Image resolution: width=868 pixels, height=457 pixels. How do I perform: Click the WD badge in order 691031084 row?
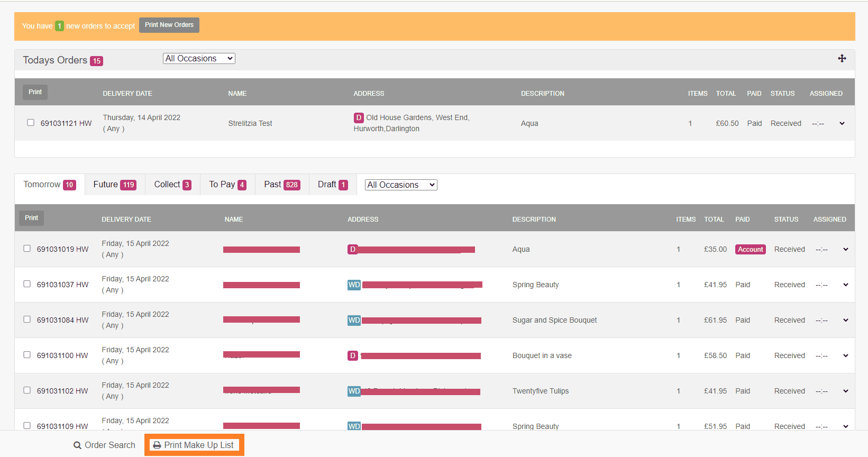coord(354,320)
